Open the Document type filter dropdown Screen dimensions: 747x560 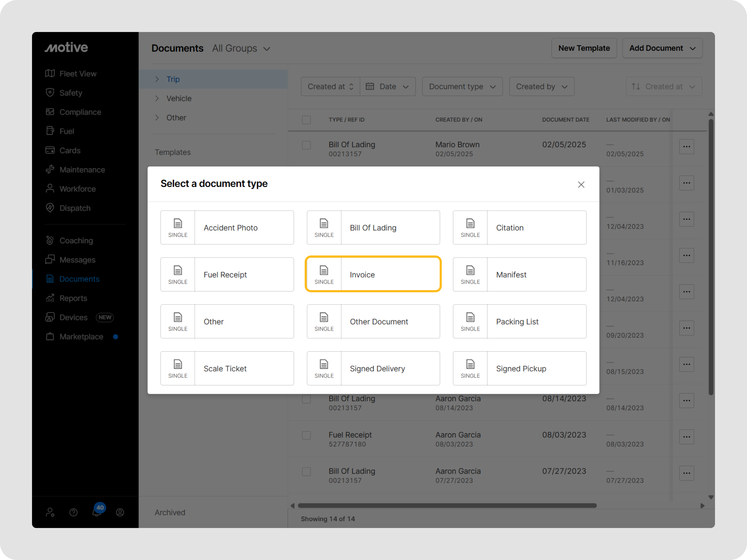462,87
